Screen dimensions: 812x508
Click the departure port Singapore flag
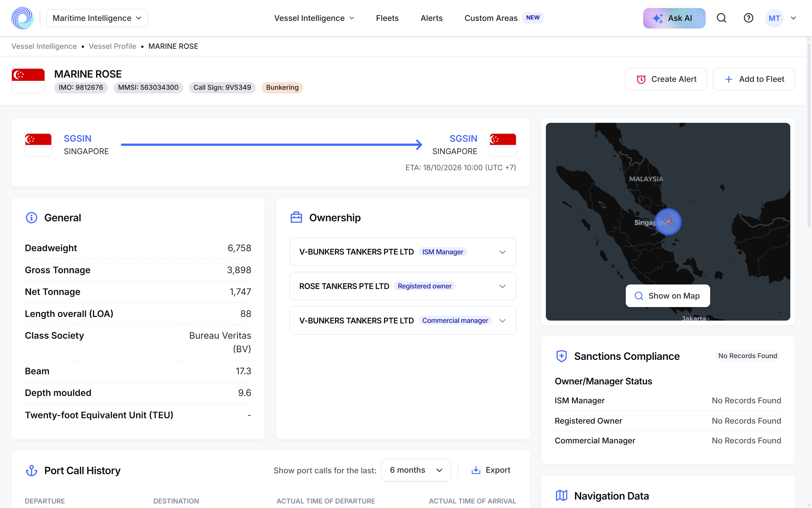coord(38,145)
